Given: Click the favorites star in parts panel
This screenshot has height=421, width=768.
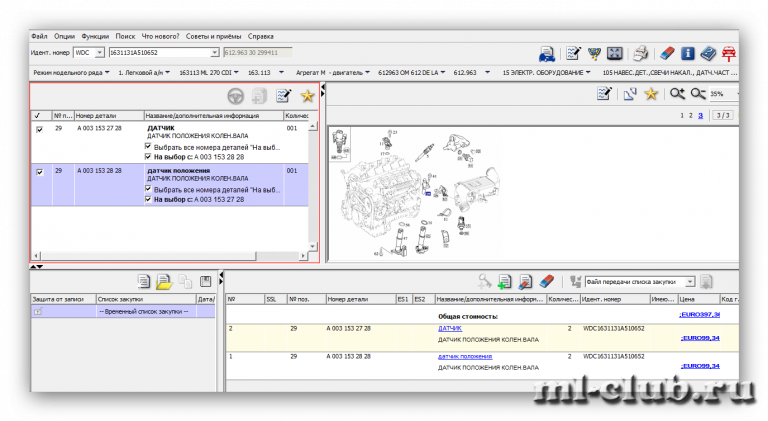Looking at the screenshot, I should click(308, 96).
